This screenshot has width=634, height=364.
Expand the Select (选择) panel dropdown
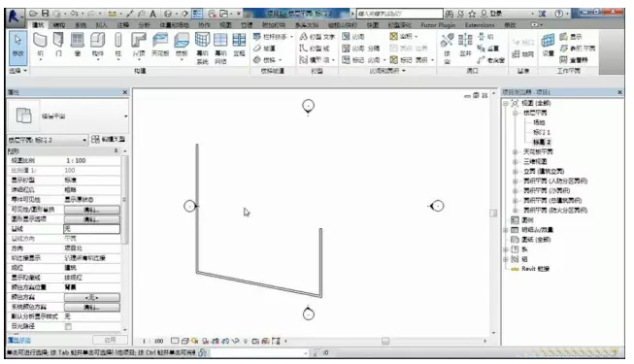click(18, 70)
